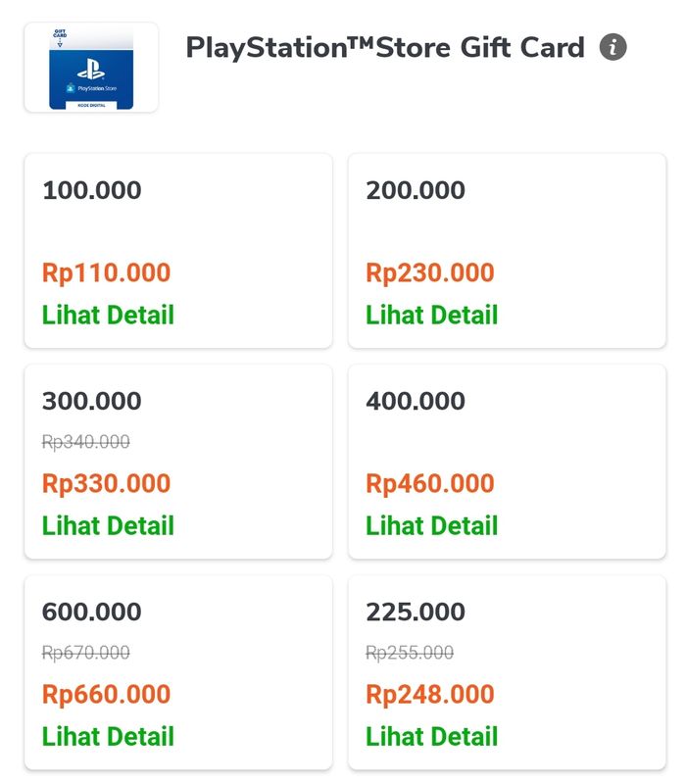Click the strikethrough price Rp255.000

[x=410, y=653]
